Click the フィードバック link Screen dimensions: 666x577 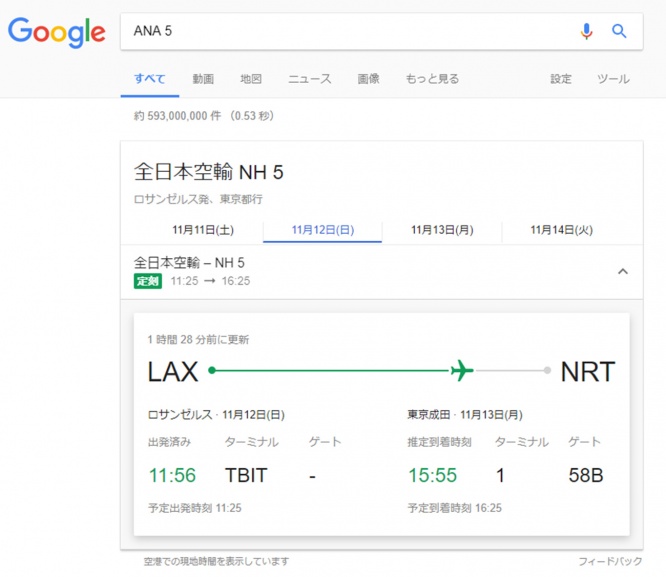coord(610,561)
